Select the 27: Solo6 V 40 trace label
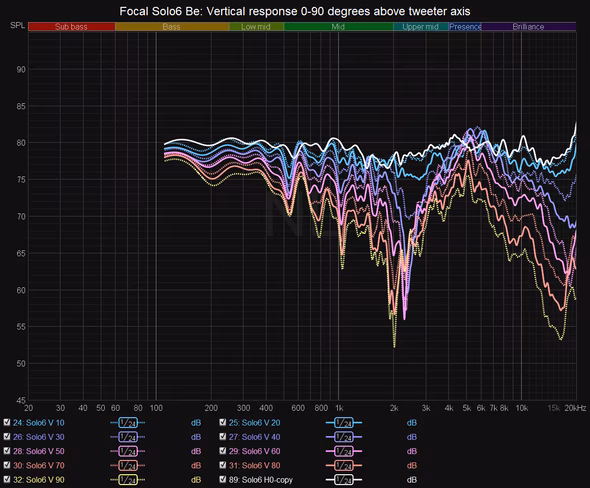 pos(254,437)
